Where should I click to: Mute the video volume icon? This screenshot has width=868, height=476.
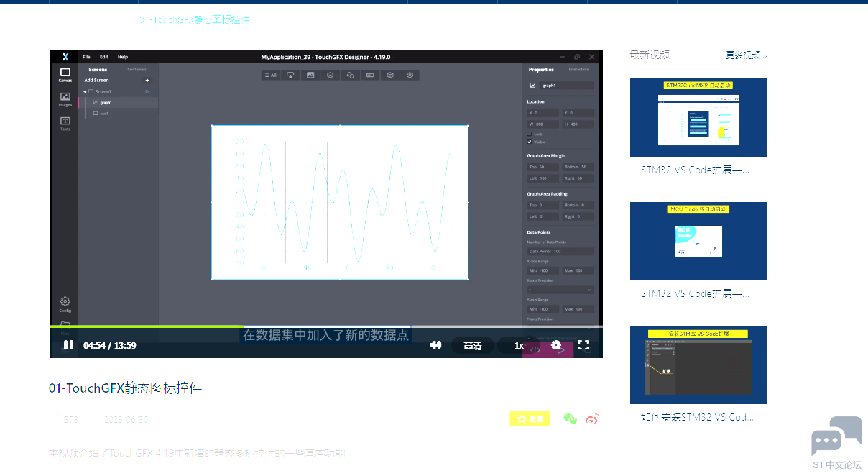pyautogui.click(x=435, y=345)
